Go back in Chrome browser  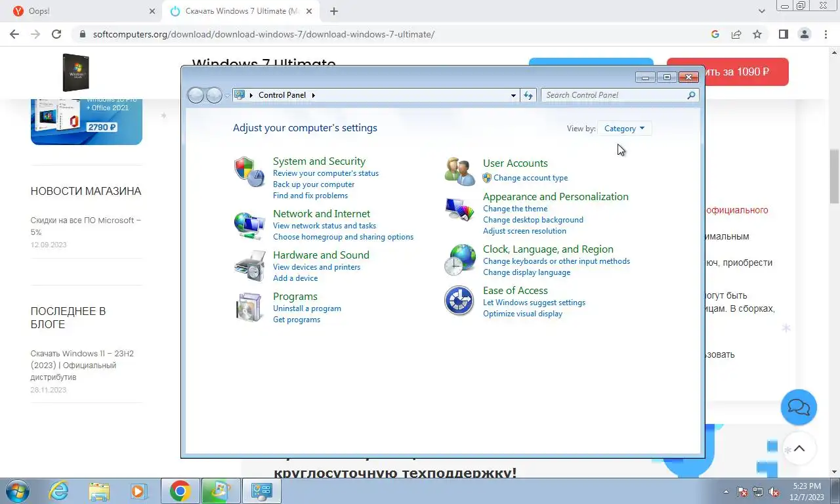click(x=14, y=34)
